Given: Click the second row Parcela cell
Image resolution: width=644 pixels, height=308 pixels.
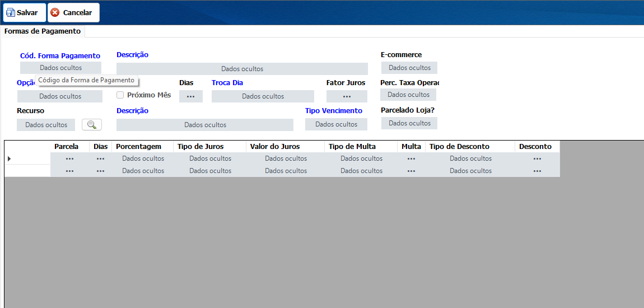Looking at the screenshot, I should click(x=69, y=171).
